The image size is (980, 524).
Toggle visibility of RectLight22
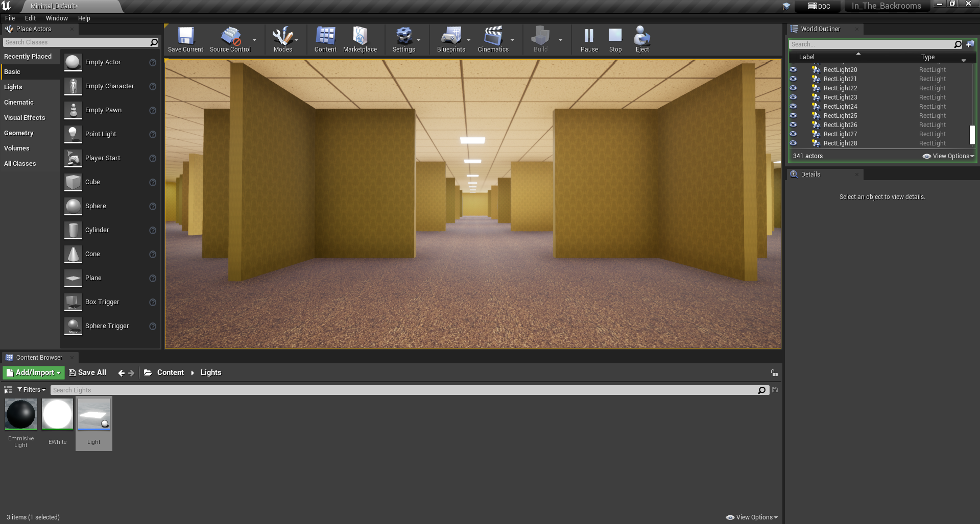tap(793, 88)
